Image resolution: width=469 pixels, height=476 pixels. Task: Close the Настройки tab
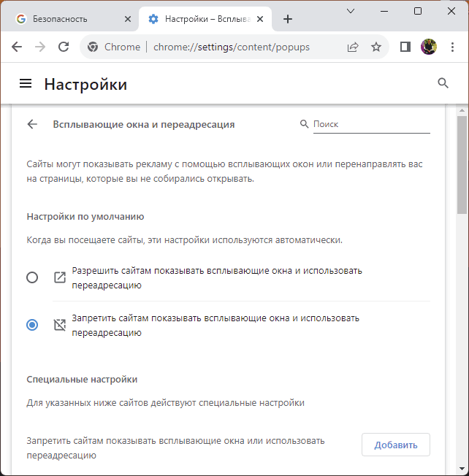point(260,19)
